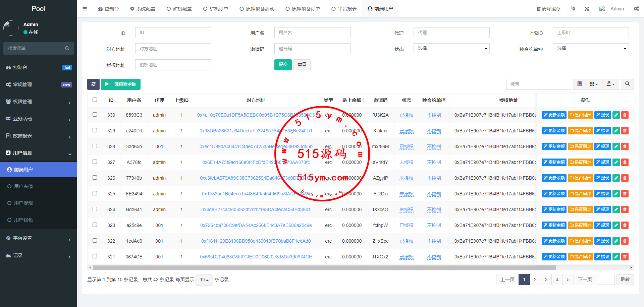The height and width of the screenshot is (307, 644).
Task: Click the 一键更新余额 button
Action: pos(121,84)
